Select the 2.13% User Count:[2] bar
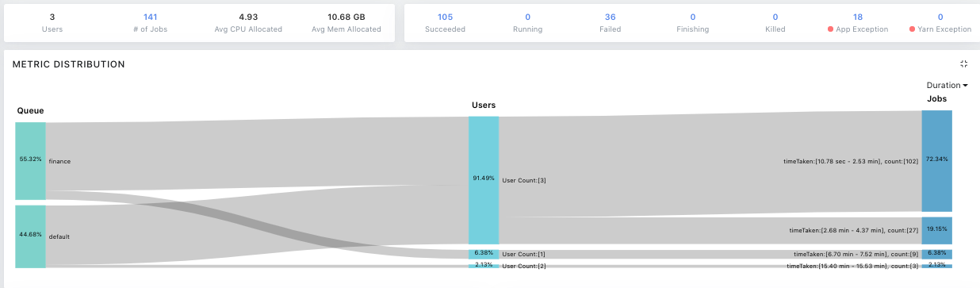This screenshot has height=288, width=980. click(484, 265)
